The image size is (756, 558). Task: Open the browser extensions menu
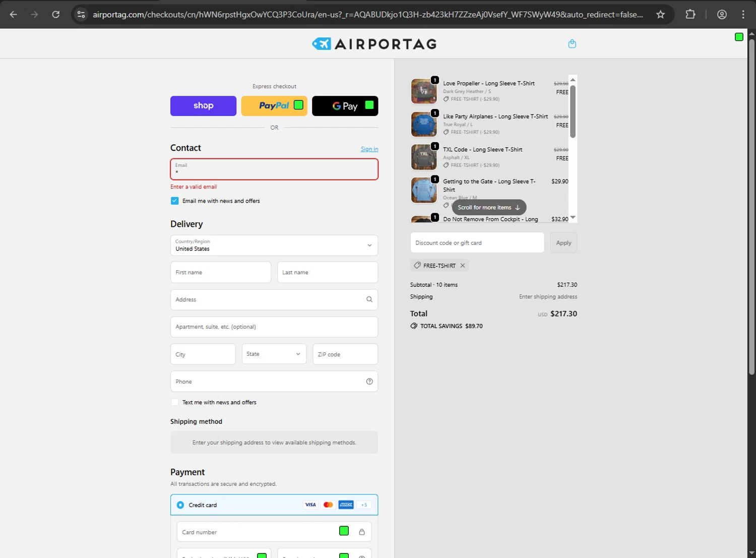click(690, 15)
